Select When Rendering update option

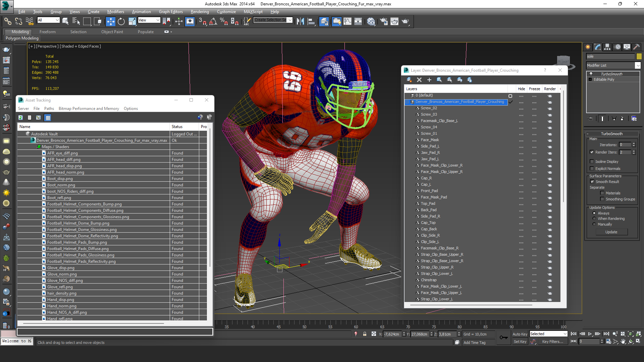[594, 218]
